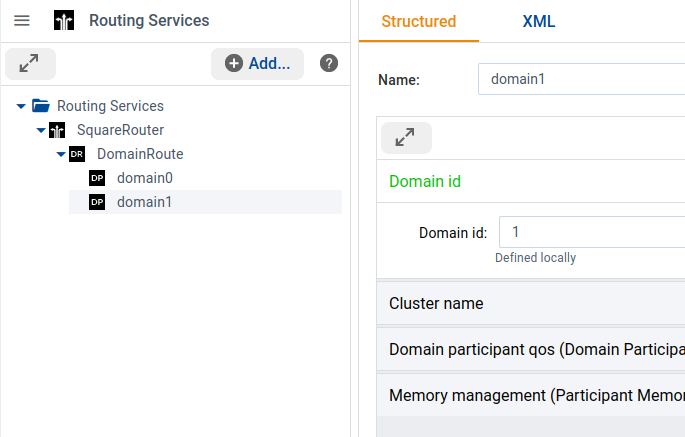
Task: Switch to the Structured tab
Action: 418,21
